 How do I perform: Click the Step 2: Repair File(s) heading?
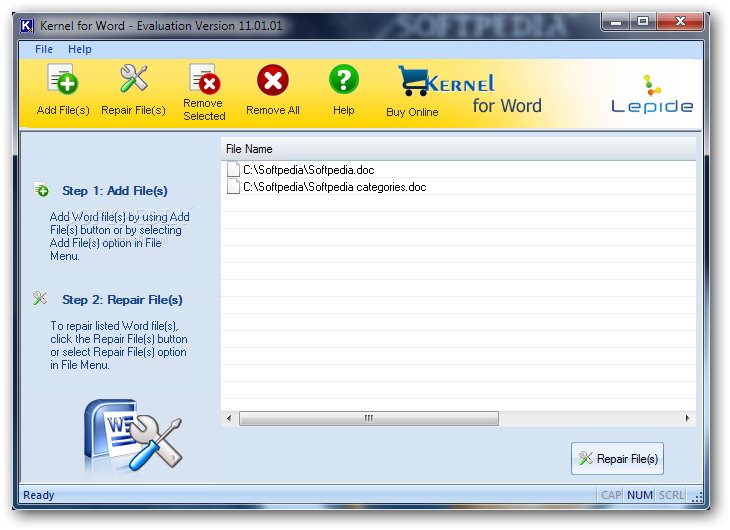(122, 300)
